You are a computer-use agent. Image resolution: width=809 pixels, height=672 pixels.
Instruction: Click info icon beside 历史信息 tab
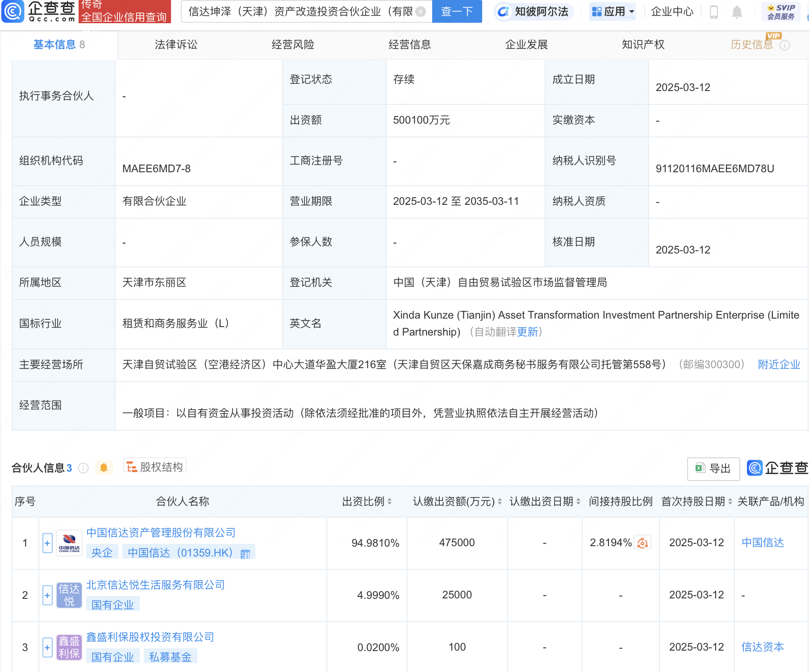(x=785, y=45)
